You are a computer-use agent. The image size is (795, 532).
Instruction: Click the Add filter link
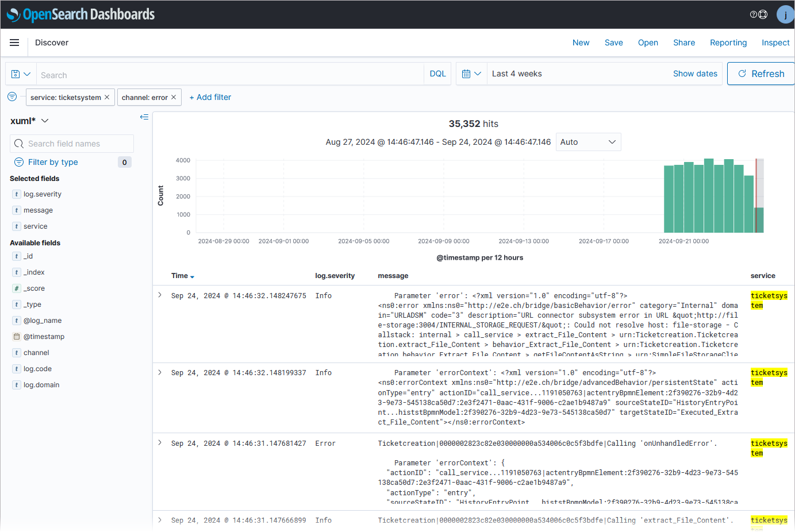210,97
